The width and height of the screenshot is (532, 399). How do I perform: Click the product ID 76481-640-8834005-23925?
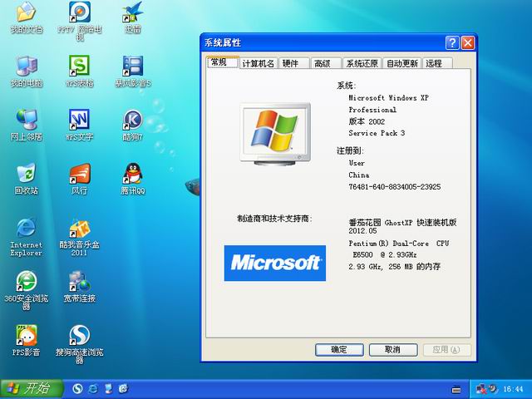point(395,187)
